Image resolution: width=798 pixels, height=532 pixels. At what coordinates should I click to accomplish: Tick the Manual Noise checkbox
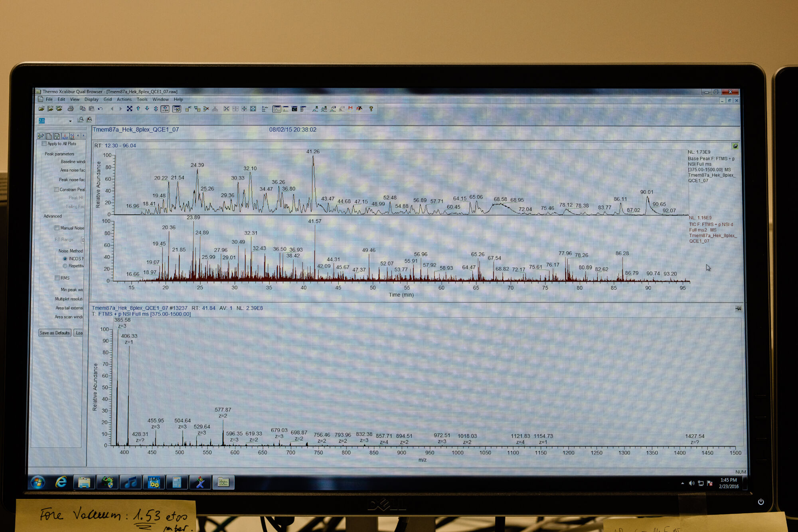(57, 228)
